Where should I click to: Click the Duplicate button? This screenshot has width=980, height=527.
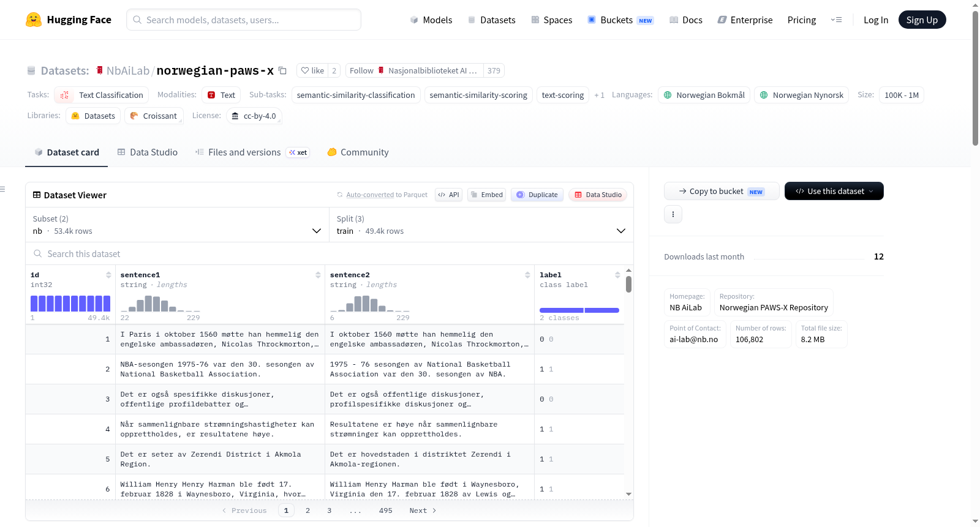tap(537, 195)
